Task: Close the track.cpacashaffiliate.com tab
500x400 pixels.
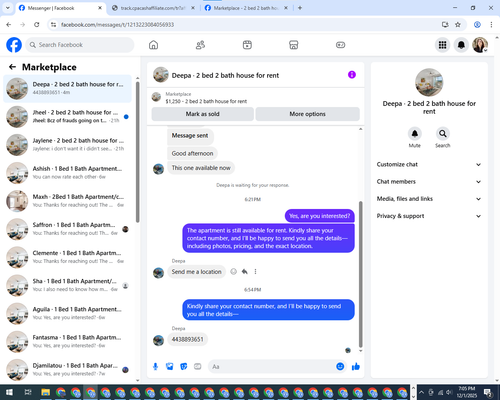Action: pos(193,8)
